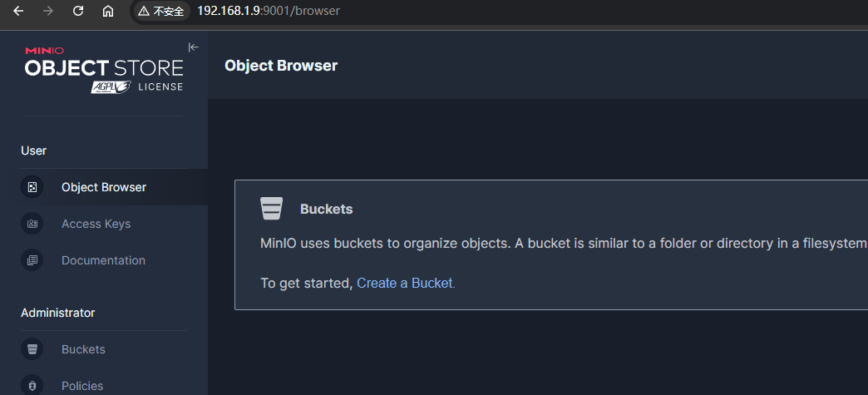Image resolution: width=868 pixels, height=395 pixels.
Task: Select the Object Browser menu entry
Action: (x=103, y=187)
